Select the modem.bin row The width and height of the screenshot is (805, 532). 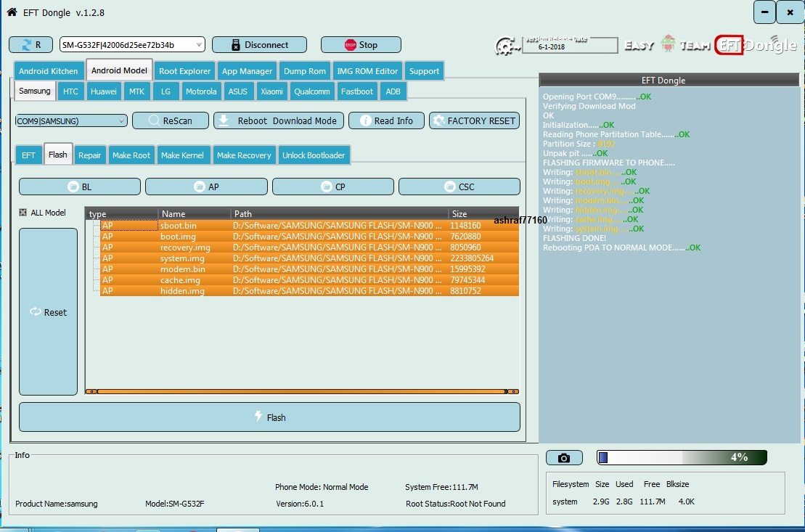[x=309, y=269]
